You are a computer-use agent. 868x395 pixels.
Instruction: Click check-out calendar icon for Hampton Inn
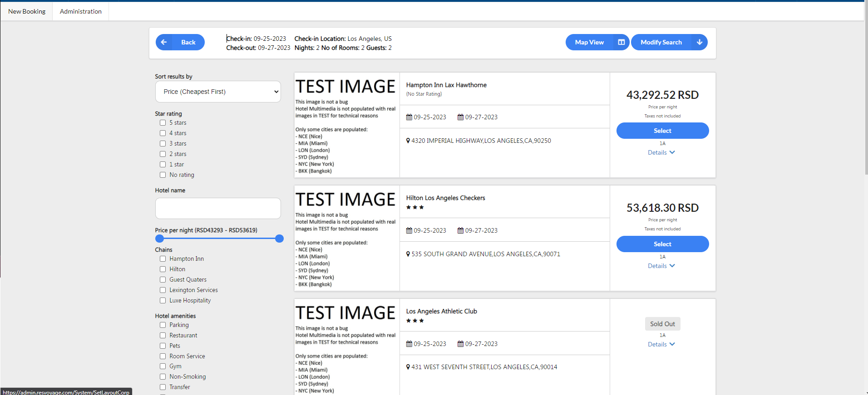(460, 117)
